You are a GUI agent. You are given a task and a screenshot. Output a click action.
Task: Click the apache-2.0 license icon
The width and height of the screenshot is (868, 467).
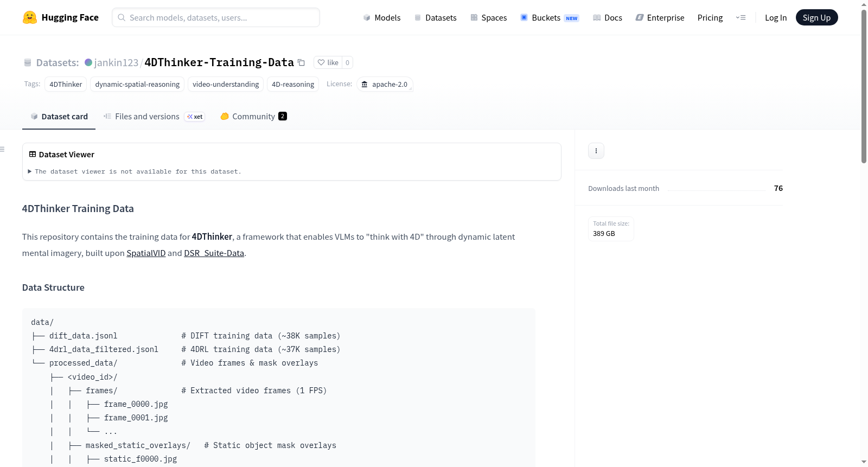365,84
